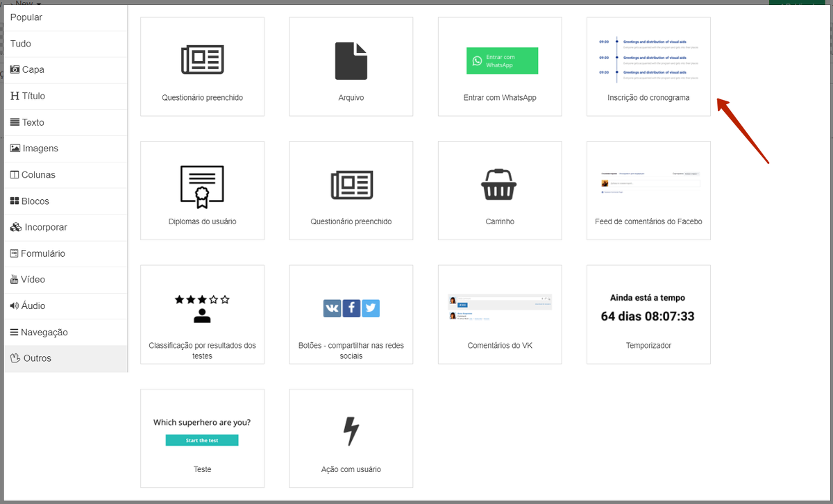Choose the Carrinho shopping basket block
This screenshot has width=833, height=504.
tap(499, 190)
